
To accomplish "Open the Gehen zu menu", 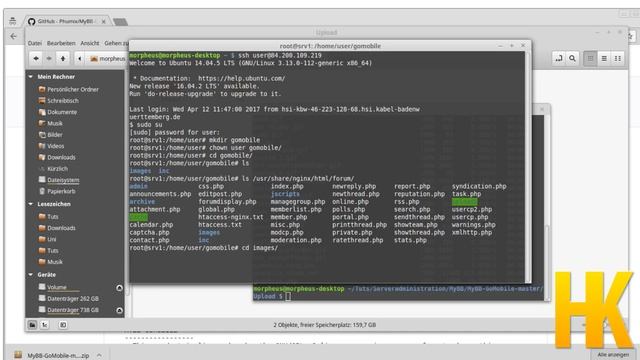I will click(x=116, y=43).
